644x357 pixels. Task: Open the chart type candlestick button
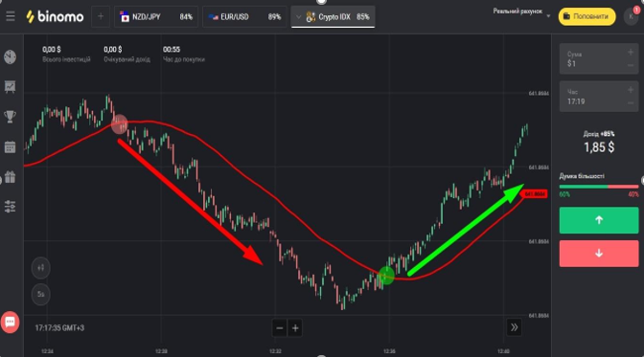click(40, 268)
